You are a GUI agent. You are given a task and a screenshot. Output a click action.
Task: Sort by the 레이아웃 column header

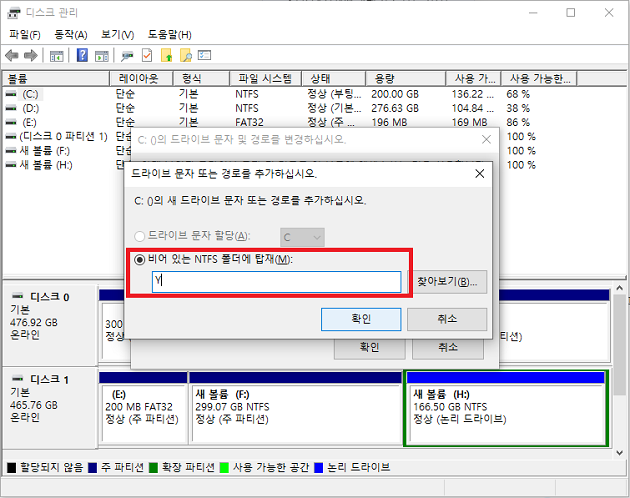click(141, 79)
